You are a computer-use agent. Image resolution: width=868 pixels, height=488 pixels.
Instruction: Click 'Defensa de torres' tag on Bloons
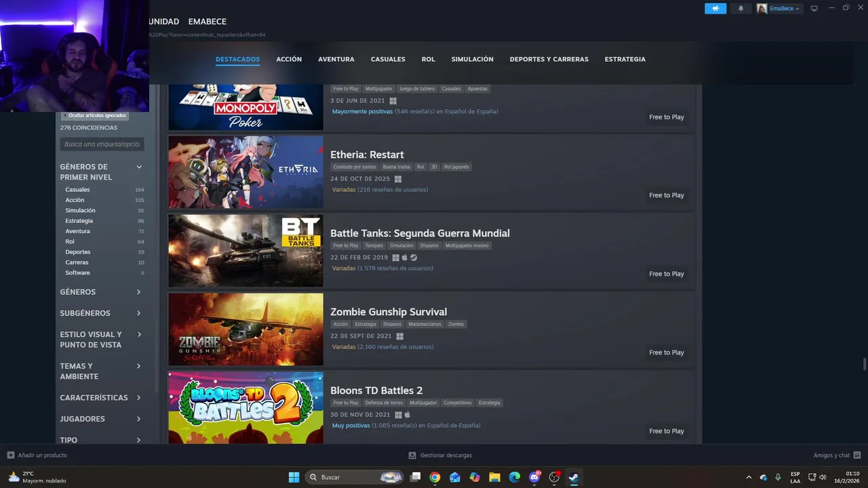tap(384, 403)
